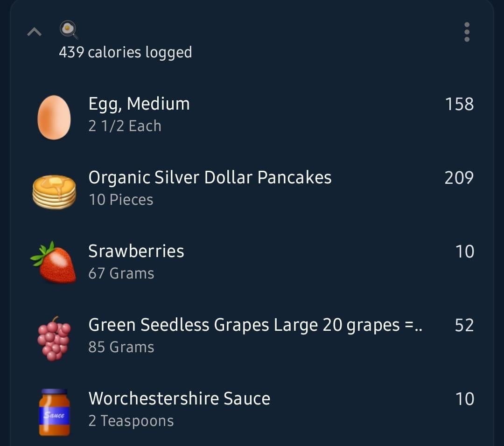This screenshot has height=446, width=504.
Task: Tap the strawberry icon
Action: tap(53, 263)
